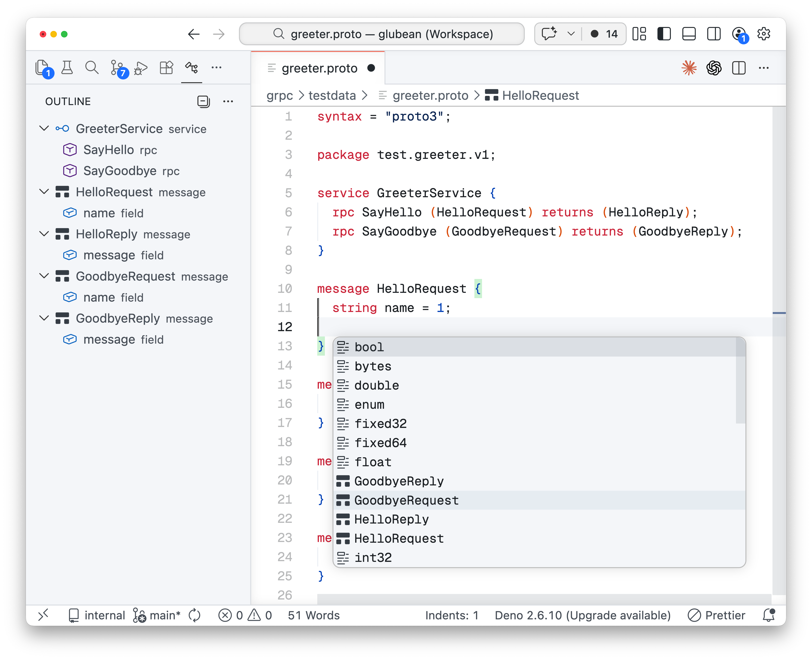This screenshot has height=660, width=812.
Task: Toggle the primary sidebar visibility
Action: point(664,34)
